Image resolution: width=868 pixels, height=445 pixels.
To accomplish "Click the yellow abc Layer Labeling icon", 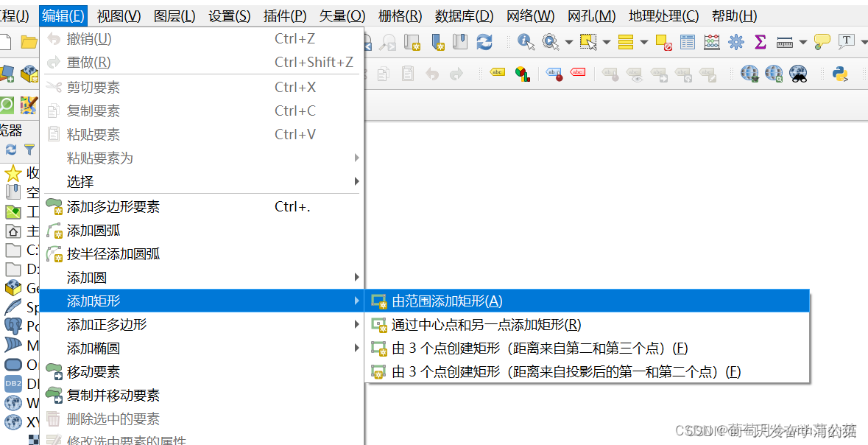I will [498, 73].
